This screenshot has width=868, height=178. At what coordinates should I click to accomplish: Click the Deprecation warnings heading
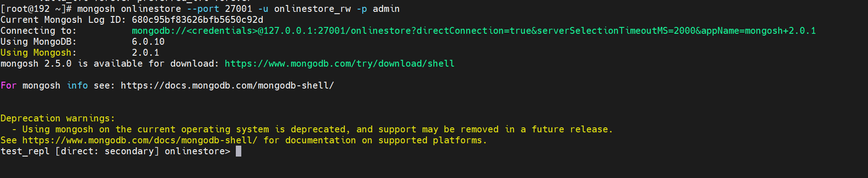click(x=57, y=118)
